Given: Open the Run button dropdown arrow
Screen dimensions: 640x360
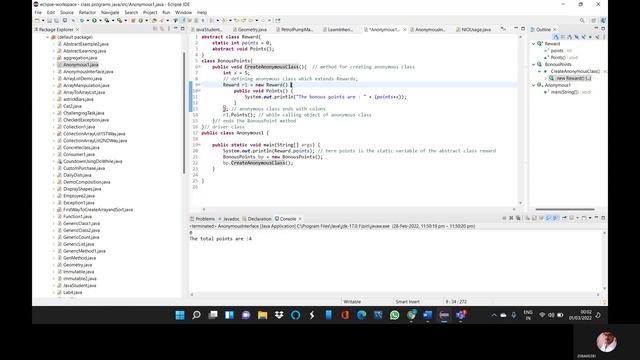Looking at the screenshot, I should 99,20.
